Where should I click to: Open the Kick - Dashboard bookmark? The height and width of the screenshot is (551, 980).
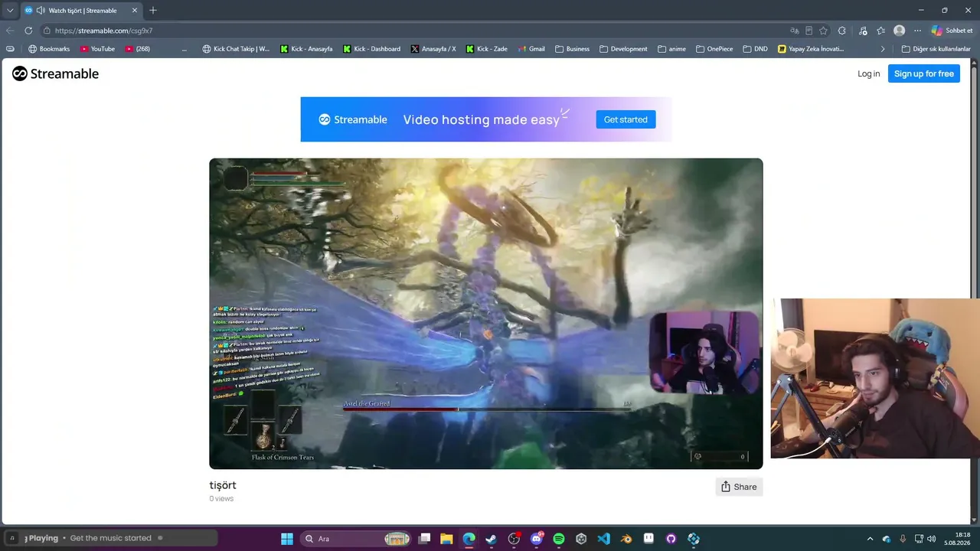371,49
